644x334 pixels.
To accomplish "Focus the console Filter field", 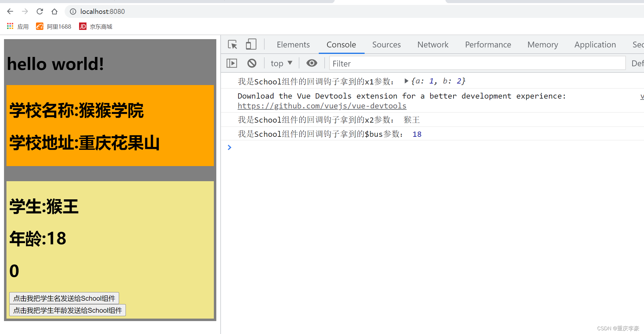I will click(x=477, y=63).
